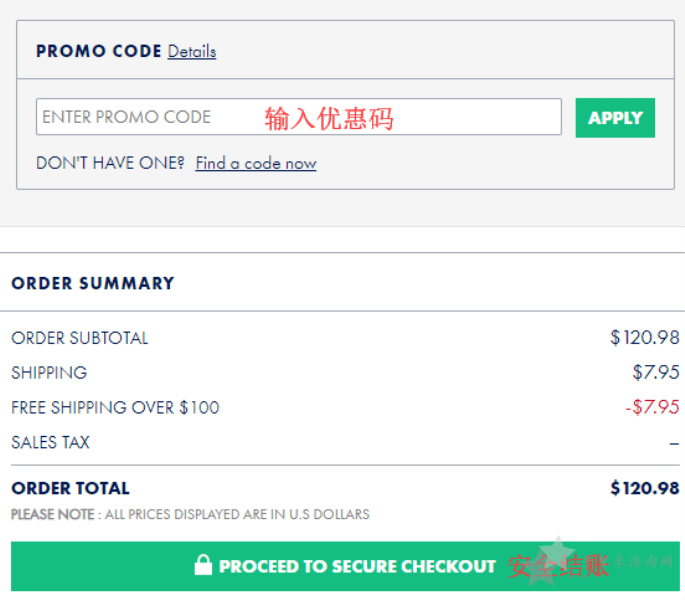Click the lock icon on checkout button
The height and width of the screenshot is (600, 685).
(203, 565)
